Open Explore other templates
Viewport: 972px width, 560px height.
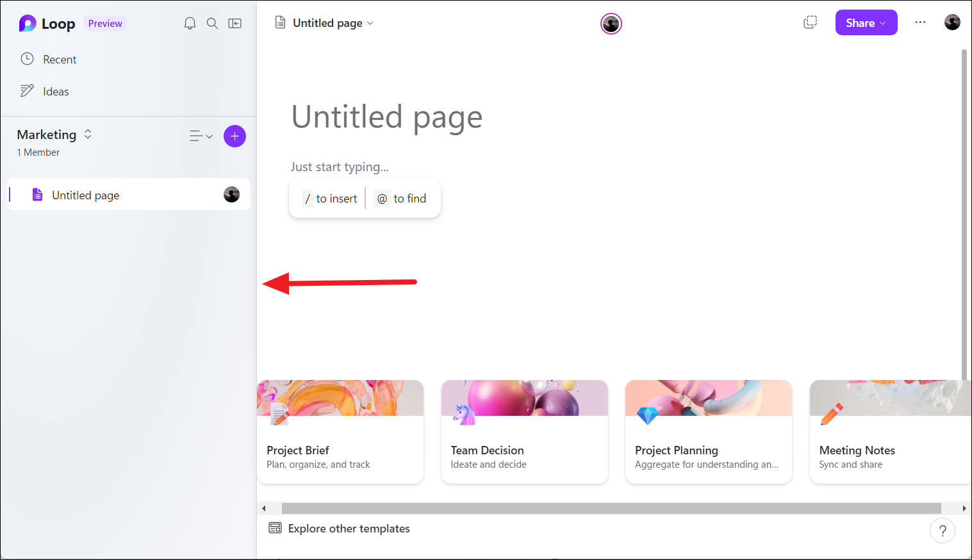pyautogui.click(x=340, y=528)
